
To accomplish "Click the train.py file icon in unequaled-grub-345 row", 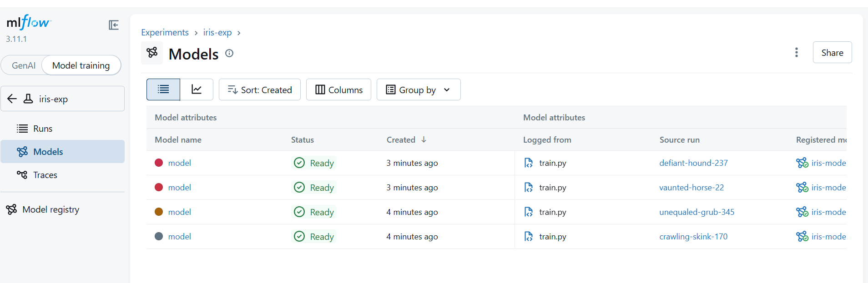I will [528, 212].
